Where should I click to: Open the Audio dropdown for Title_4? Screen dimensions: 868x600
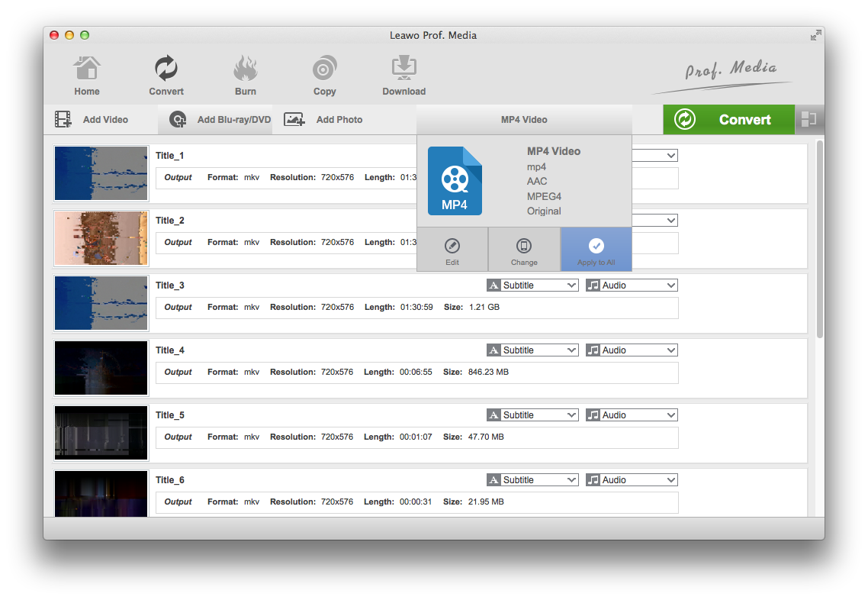click(x=632, y=350)
